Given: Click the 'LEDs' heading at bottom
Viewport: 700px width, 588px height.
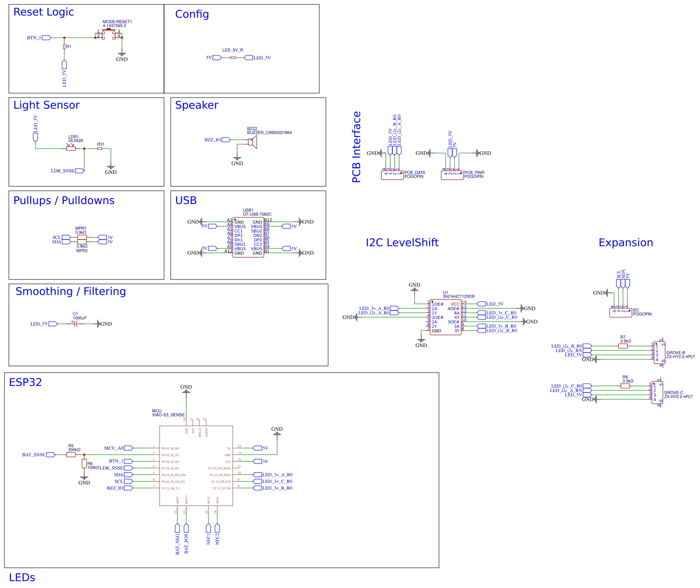Looking at the screenshot, I should click(x=22, y=577).
